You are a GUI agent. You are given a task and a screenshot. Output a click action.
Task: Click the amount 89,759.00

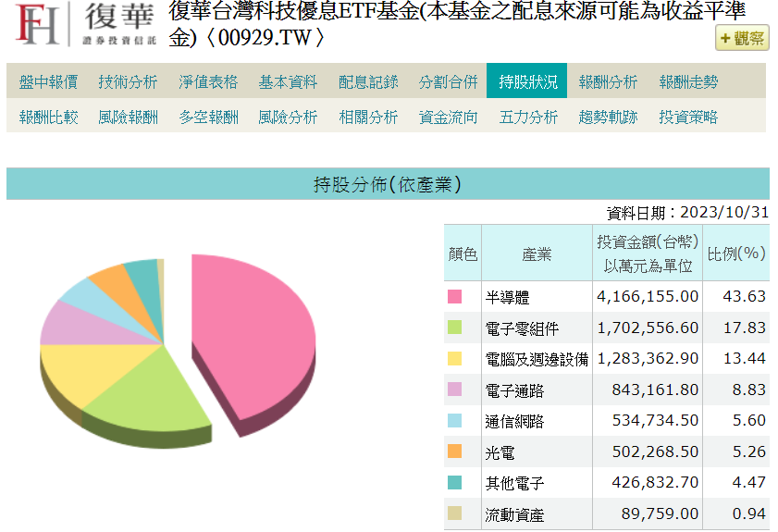pos(660,513)
